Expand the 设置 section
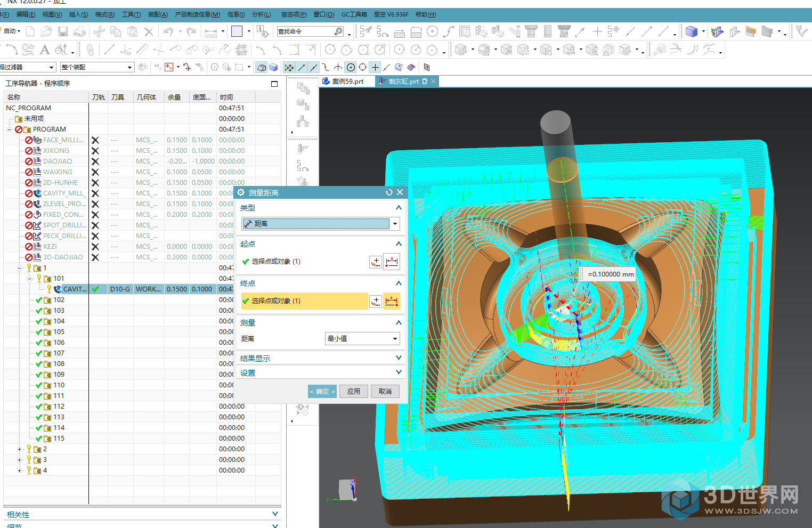Image resolution: width=812 pixels, height=528 pixels. coord(399,372)
